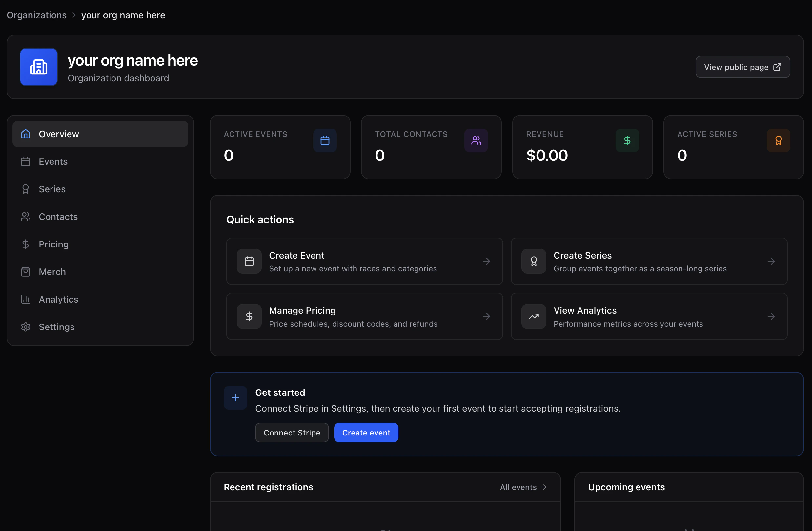Click the blue organization building logo
This screenshot has height=531, width=812.
(x=39, y=67)
